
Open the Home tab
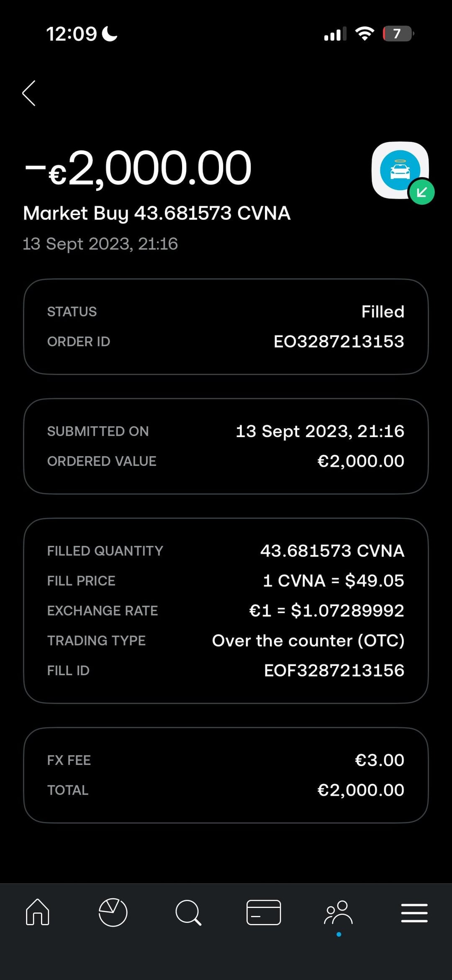pos(38,912)
